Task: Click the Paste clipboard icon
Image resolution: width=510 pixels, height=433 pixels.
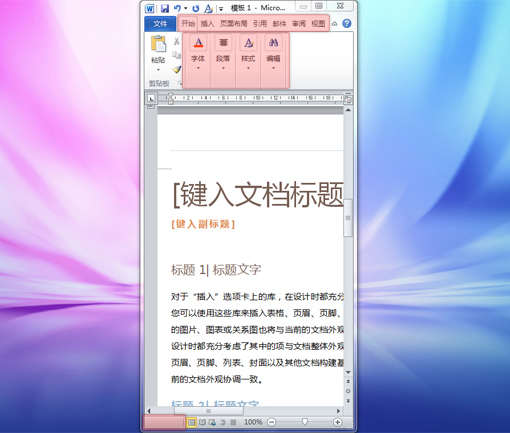Action: coord(158,44)
